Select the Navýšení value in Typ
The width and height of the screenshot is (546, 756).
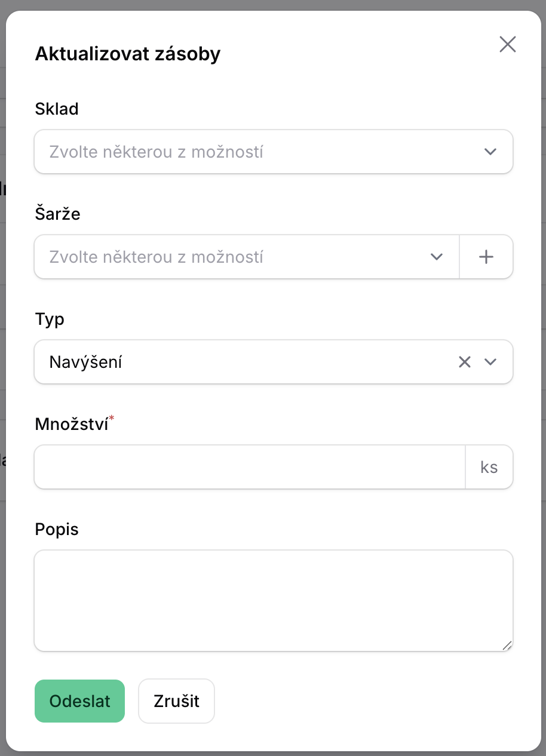point(86,362)
